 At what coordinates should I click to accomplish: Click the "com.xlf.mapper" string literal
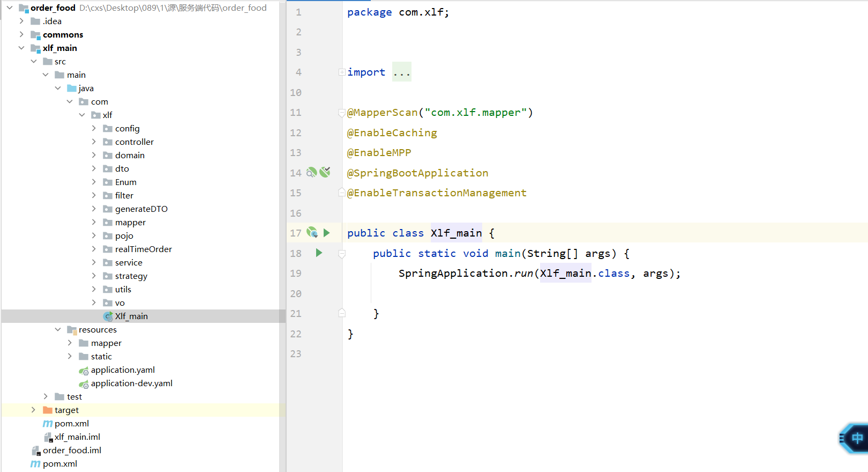click(476, 112)
